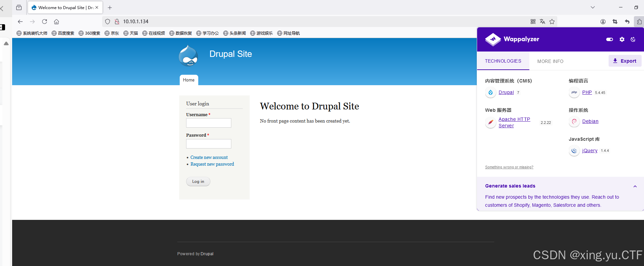Click the Drupal link in footer

(x=207, y=254)
